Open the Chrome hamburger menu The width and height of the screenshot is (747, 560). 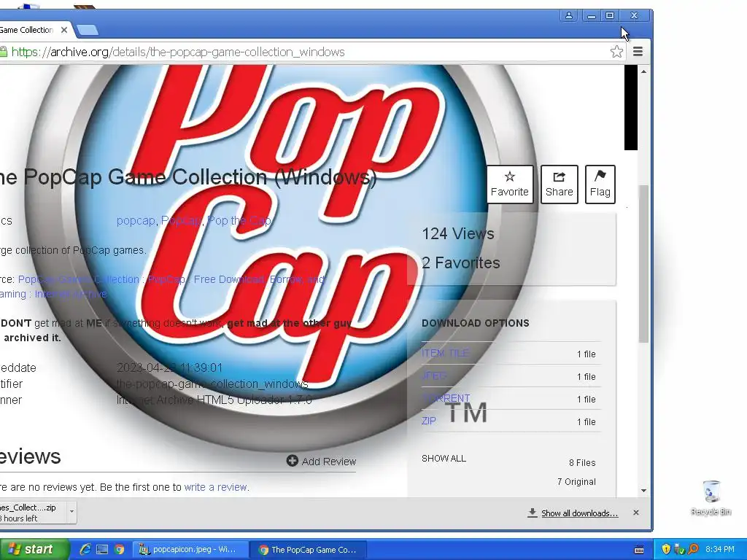(638, 52)
